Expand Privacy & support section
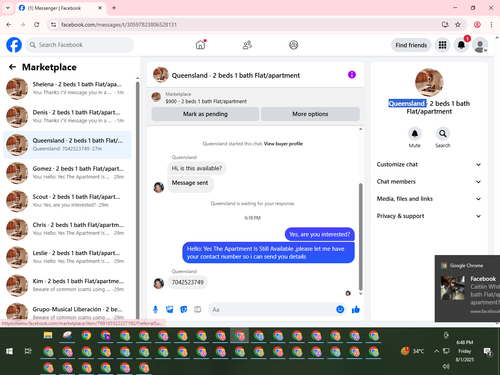 coord(429,216)
